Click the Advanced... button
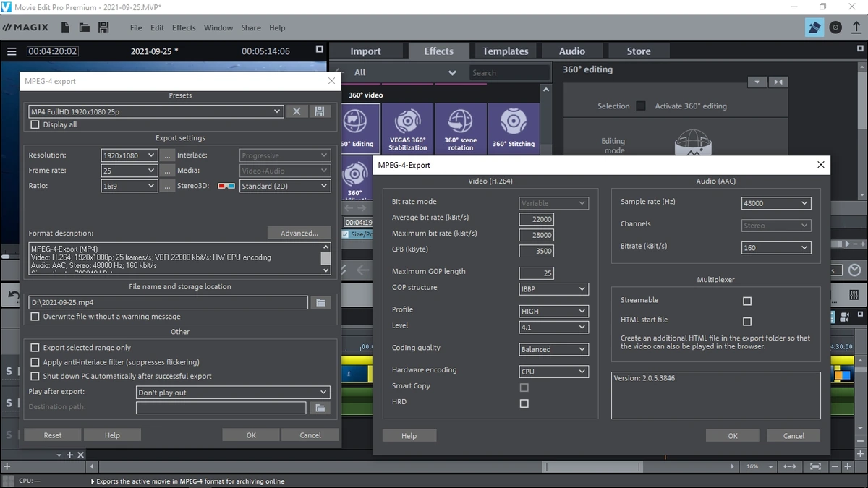 pyautogui.click(x=299, y=233)
